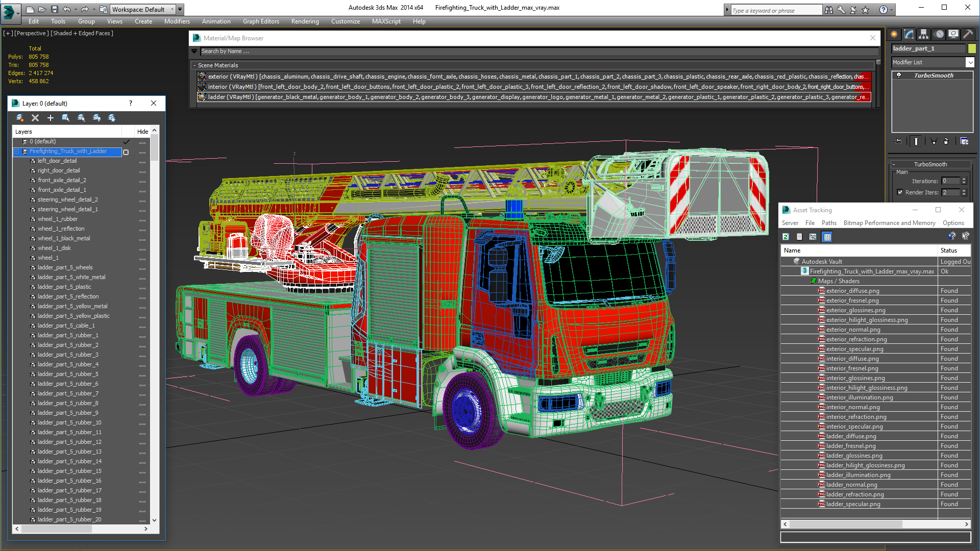Click the Undo arrow icon

pyautogui.click(x=67, y=9)
